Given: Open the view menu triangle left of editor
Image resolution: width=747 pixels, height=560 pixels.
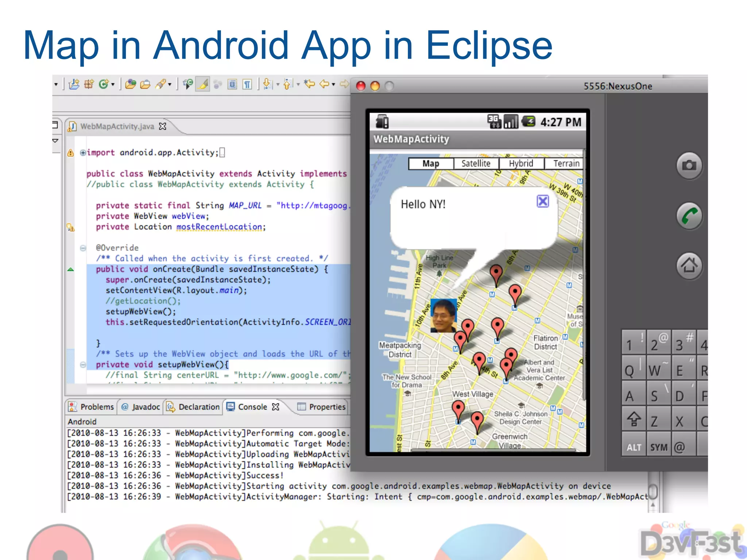Looking at the screenshot, I should click(55, 140).
